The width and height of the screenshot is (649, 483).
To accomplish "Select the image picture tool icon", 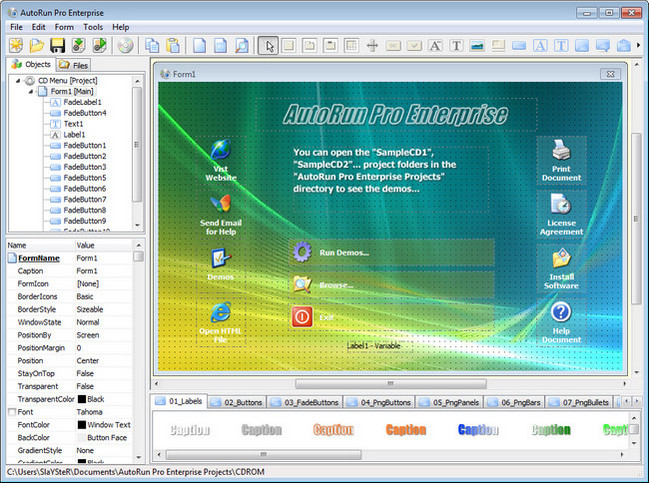I will click(x=477, y=46).
